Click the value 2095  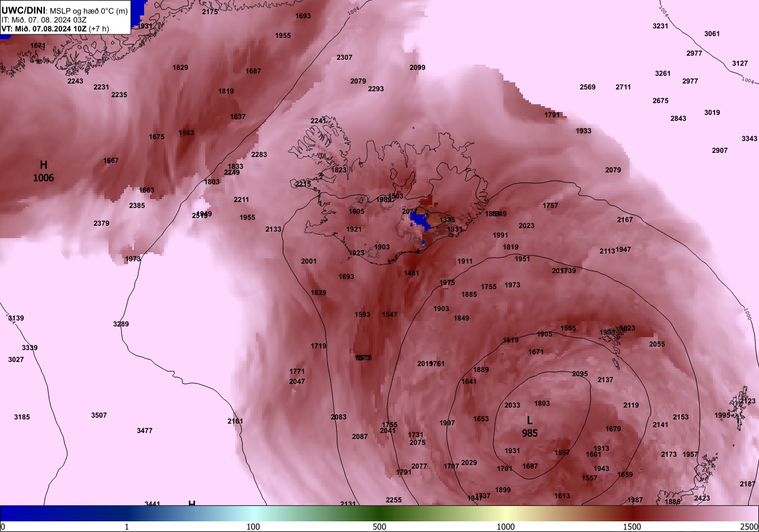(x=580, y=374)
